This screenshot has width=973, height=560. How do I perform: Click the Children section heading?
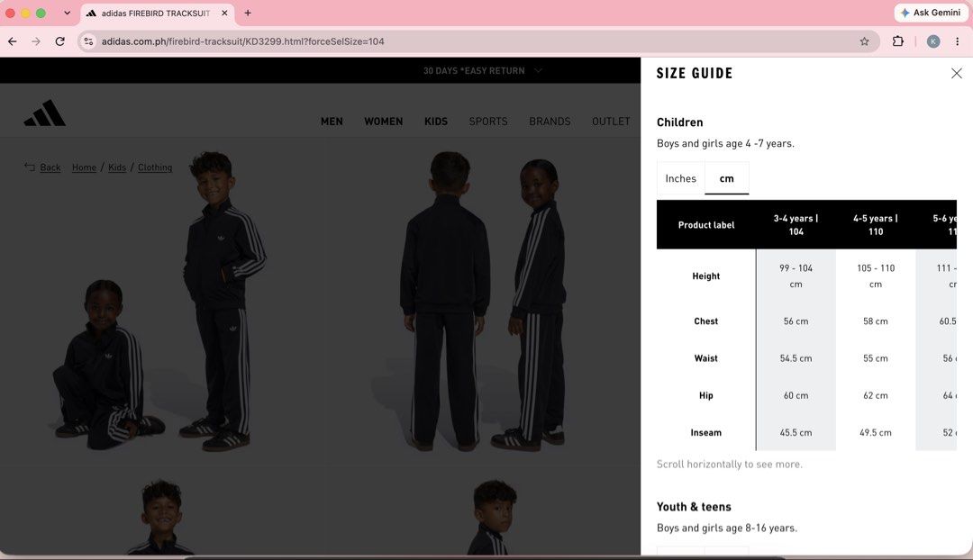coord(679,122)
